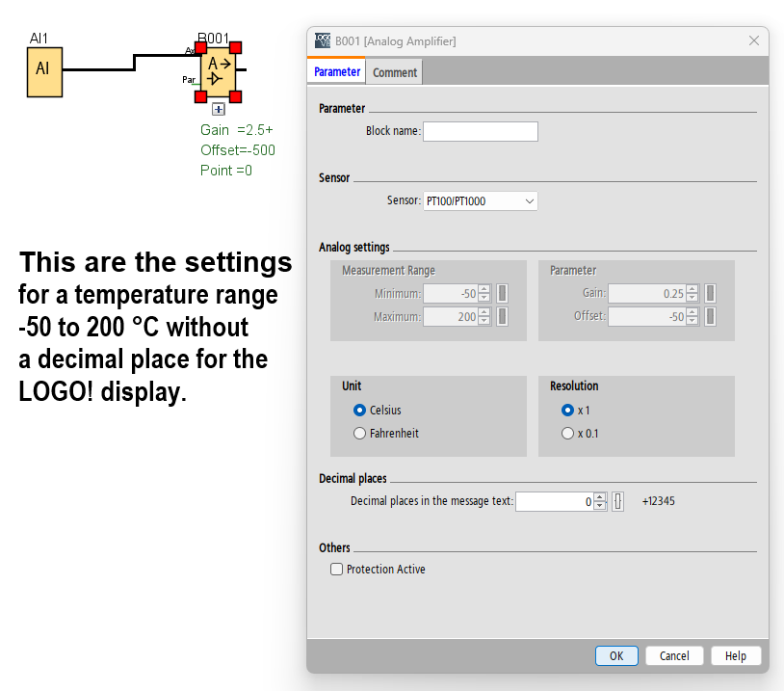Cancel the analog amplifier dialog
The height and width of the screenshot is (691, 784).
[674, 655]
